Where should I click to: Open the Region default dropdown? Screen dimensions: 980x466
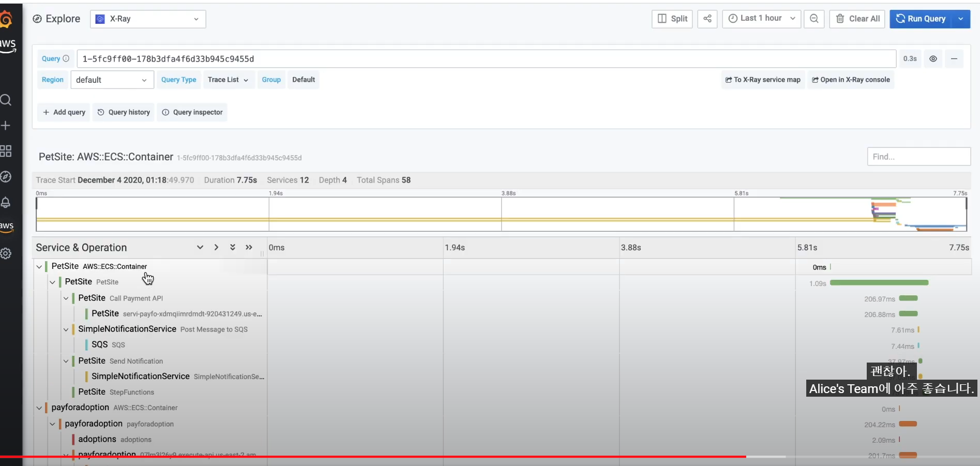click(x=112, y=80)
